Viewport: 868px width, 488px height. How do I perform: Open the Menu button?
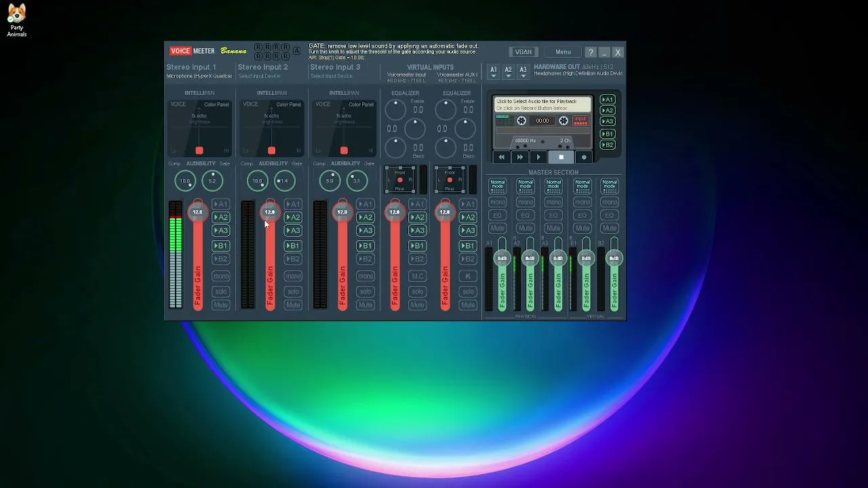(x=563, y=52)
